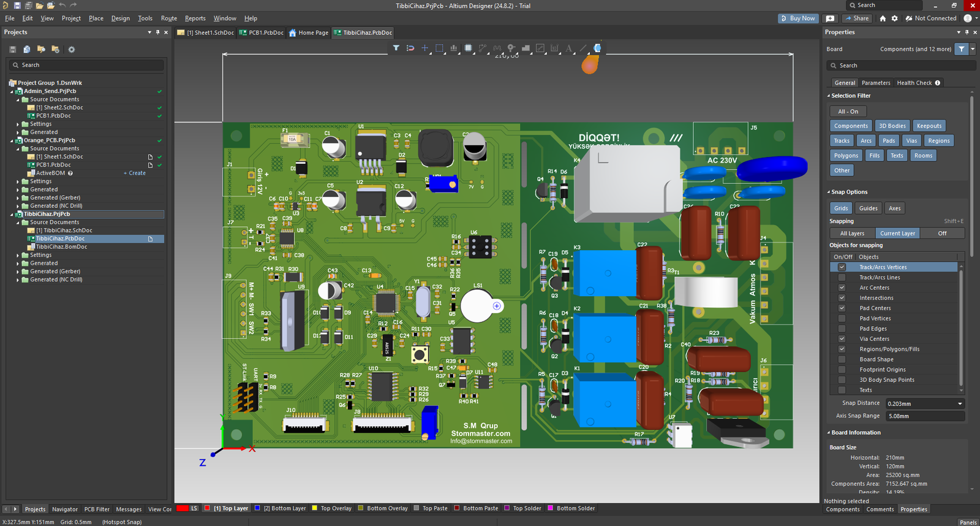Open the Route menu

[x=168, y=18]
